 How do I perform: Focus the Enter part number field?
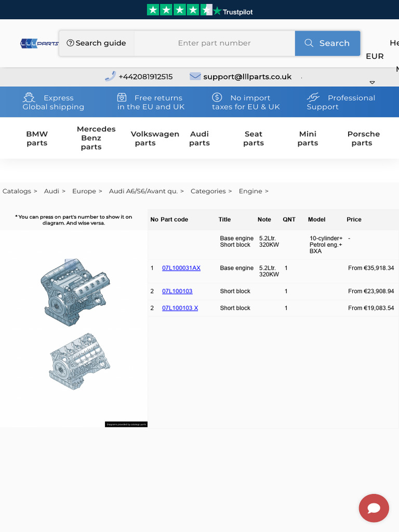(x=215, y=43)
